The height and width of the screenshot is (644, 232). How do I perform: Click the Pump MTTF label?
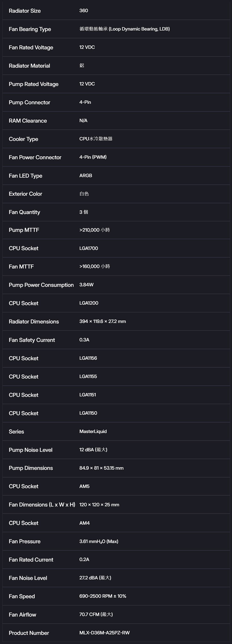[24, 230]
